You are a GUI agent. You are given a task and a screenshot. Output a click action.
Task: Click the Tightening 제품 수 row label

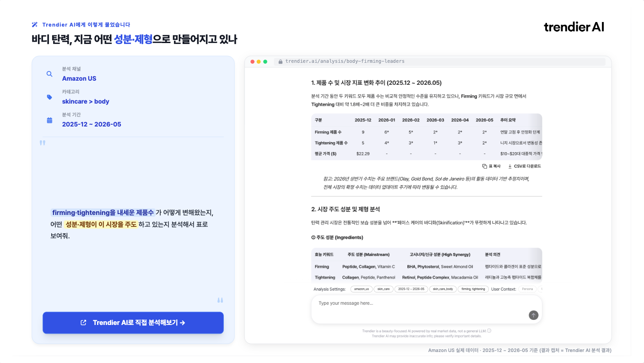pos(331,143)
